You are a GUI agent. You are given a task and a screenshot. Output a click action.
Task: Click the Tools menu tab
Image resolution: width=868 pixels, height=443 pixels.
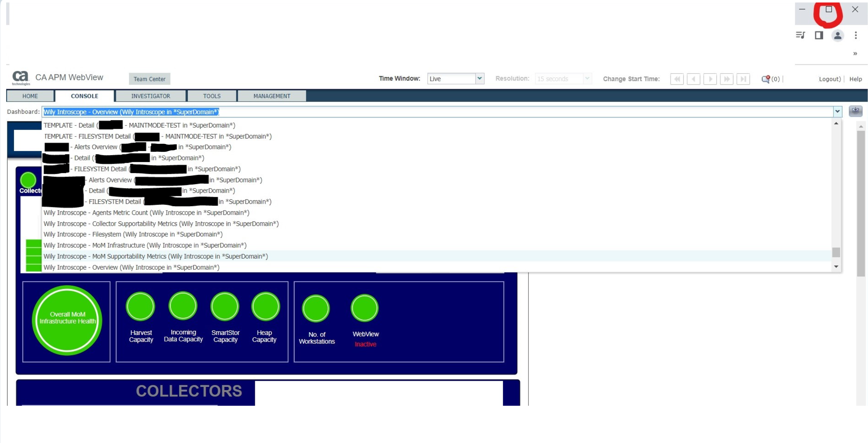[x=211, y=96]
